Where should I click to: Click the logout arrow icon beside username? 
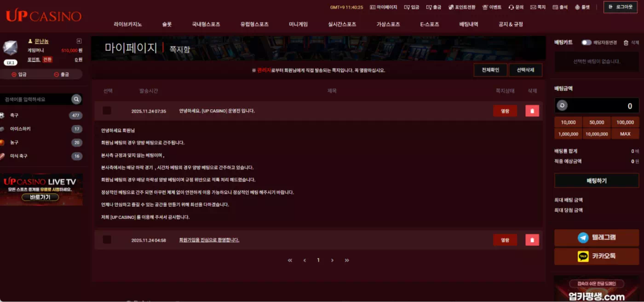click(x=79, y=41)
